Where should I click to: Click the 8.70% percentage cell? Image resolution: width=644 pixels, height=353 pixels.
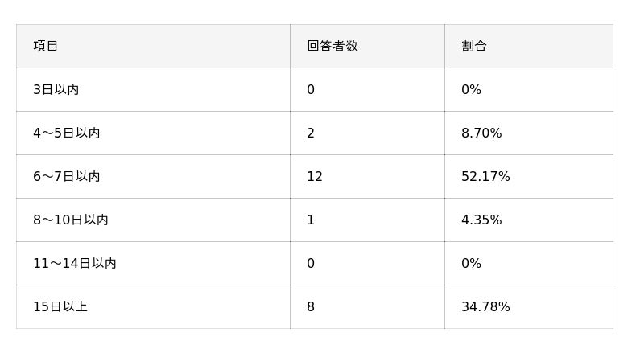click(x=481, y=133)
